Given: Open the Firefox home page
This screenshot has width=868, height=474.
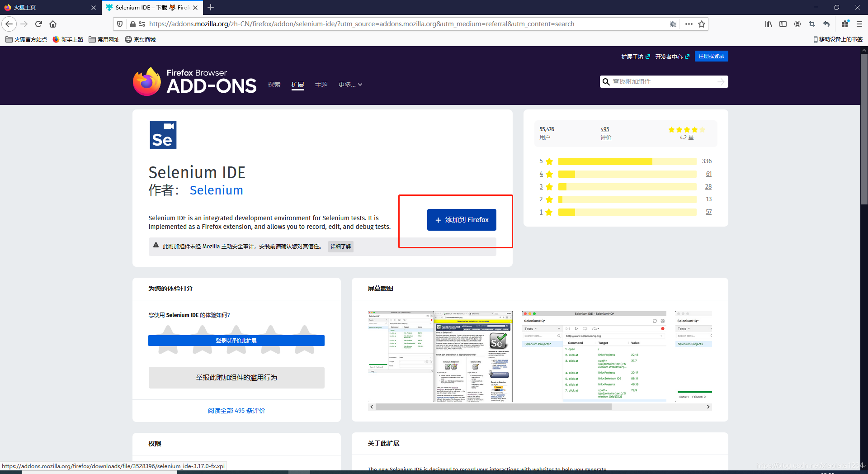Looking at the screenshot, I should click(53, 24).
